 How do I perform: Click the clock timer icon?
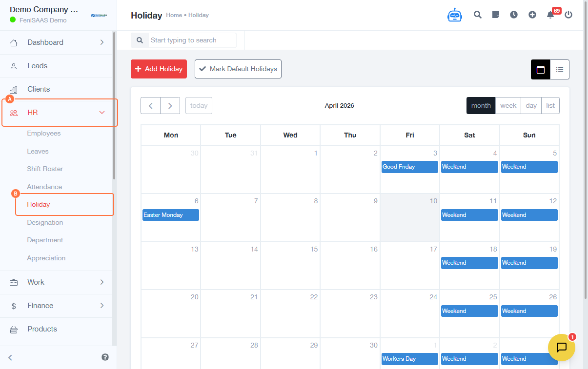(514, 15)
